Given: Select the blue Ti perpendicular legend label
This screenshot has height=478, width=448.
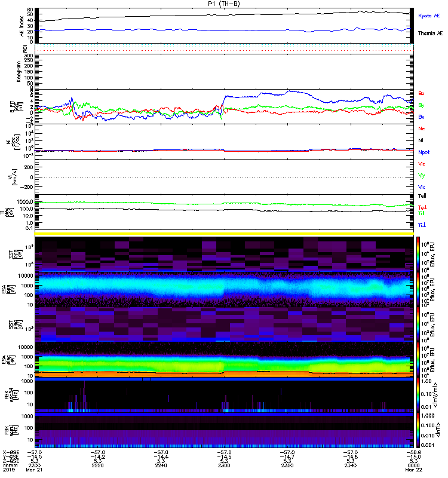Looking at the screenshot, I should tap(422, 225).
